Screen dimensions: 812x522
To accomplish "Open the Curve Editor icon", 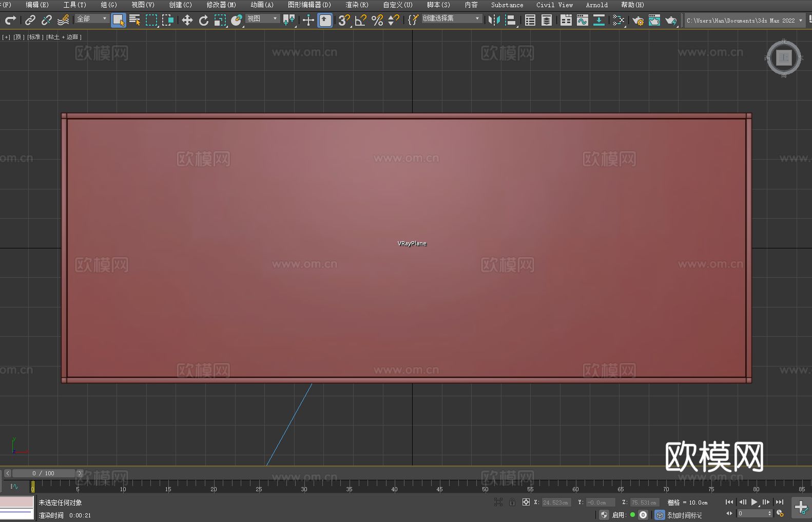I will click(583, 20).
